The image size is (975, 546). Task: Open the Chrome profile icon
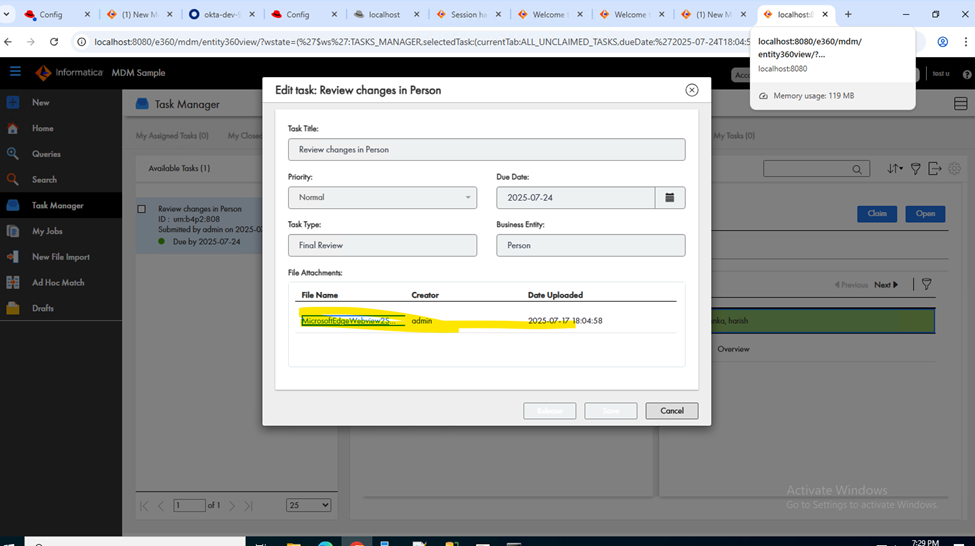[x=943, y=42]
